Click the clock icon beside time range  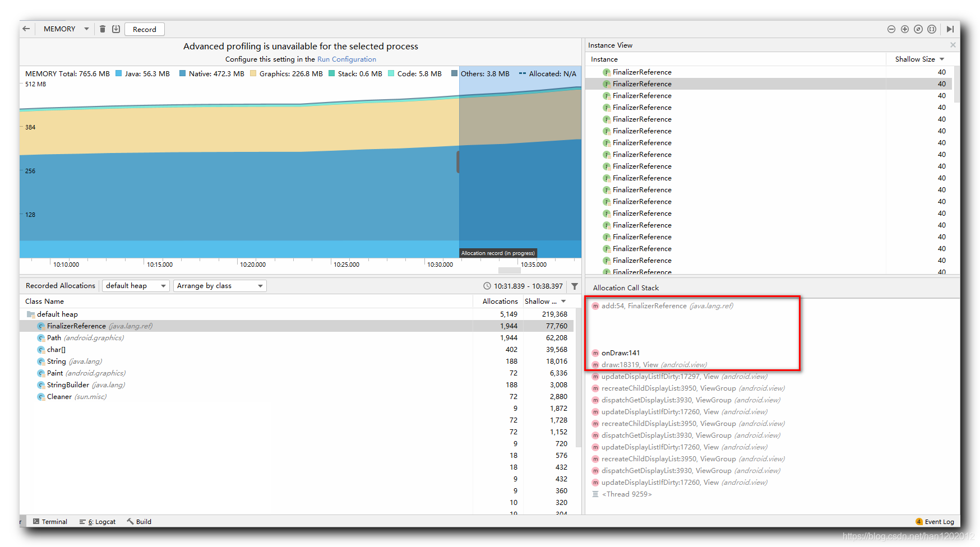(x=487, y=286)
